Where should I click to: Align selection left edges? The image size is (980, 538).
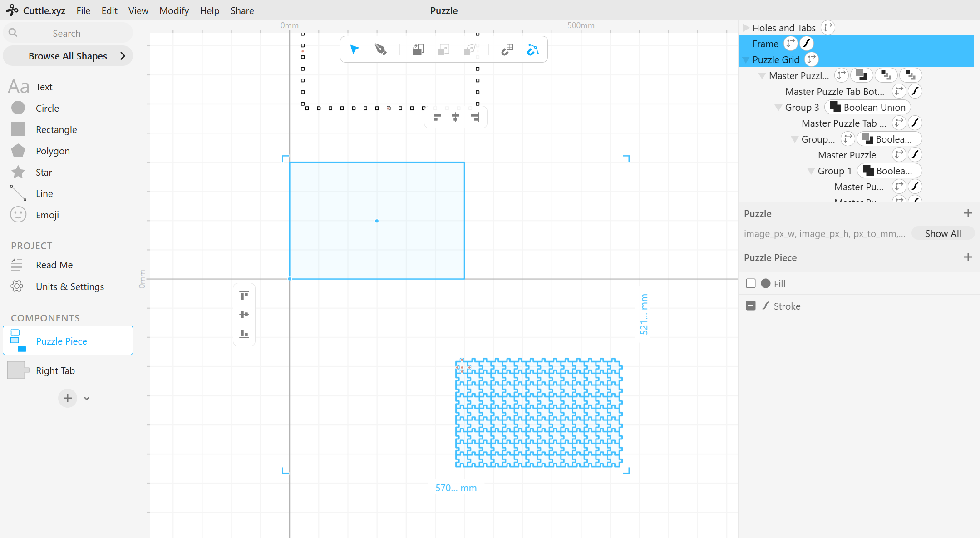point(437,118)
